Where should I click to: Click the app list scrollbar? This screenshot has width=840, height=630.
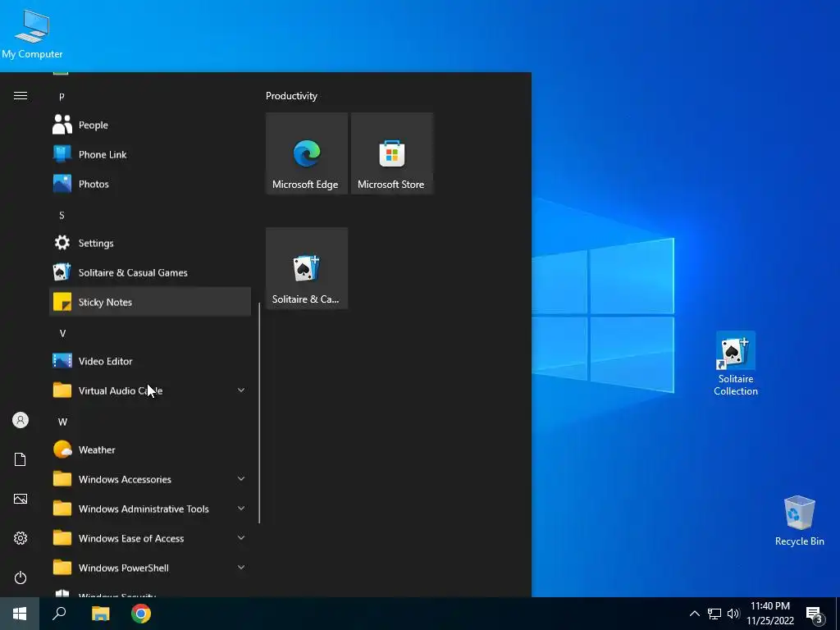coord(259,413)
